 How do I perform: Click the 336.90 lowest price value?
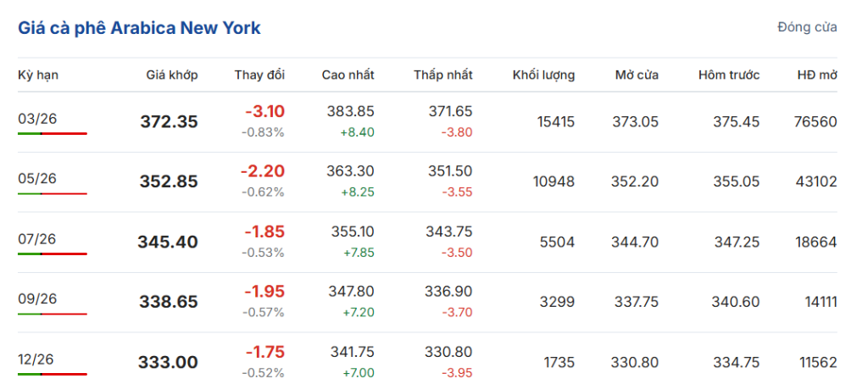pyautogui.click(x=448, y=292)
